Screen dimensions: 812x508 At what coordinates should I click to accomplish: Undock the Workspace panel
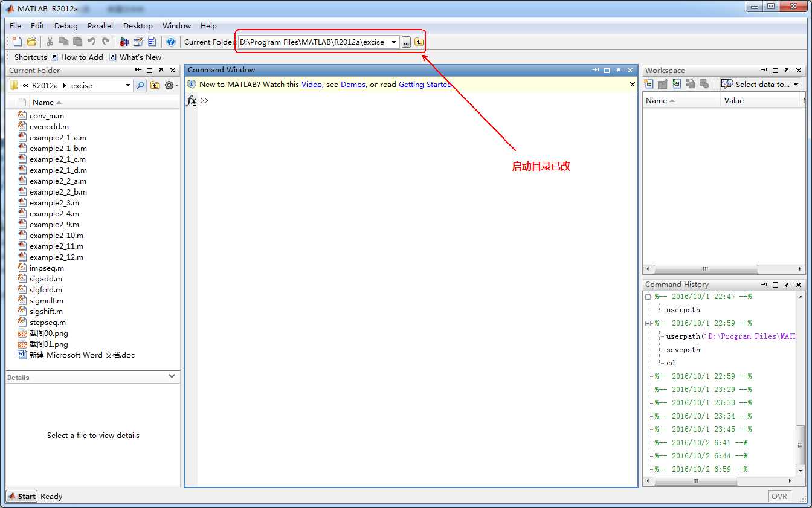tap(787, 71)
